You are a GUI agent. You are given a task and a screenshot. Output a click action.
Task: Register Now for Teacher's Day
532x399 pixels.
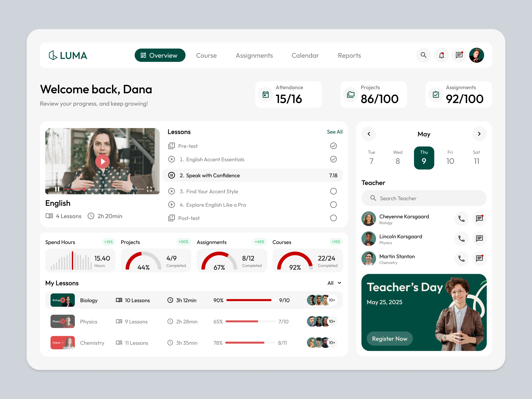(390, 338)
